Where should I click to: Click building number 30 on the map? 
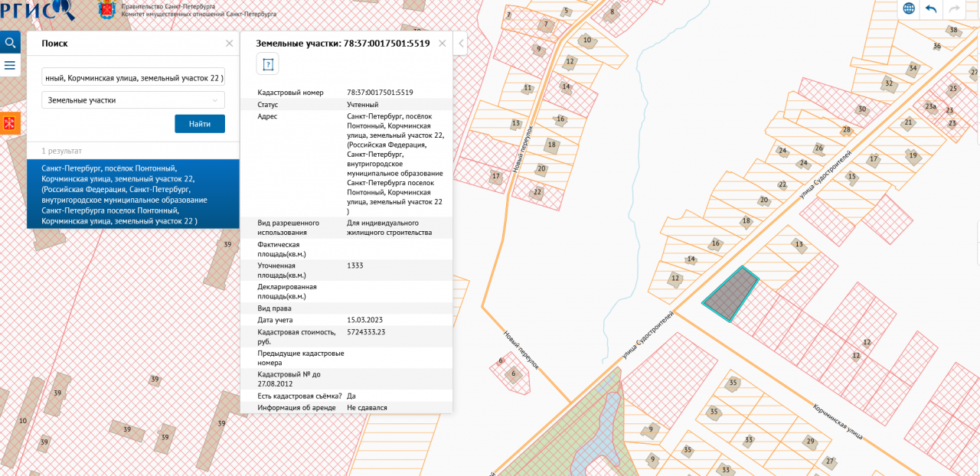[x=861, y=109]
